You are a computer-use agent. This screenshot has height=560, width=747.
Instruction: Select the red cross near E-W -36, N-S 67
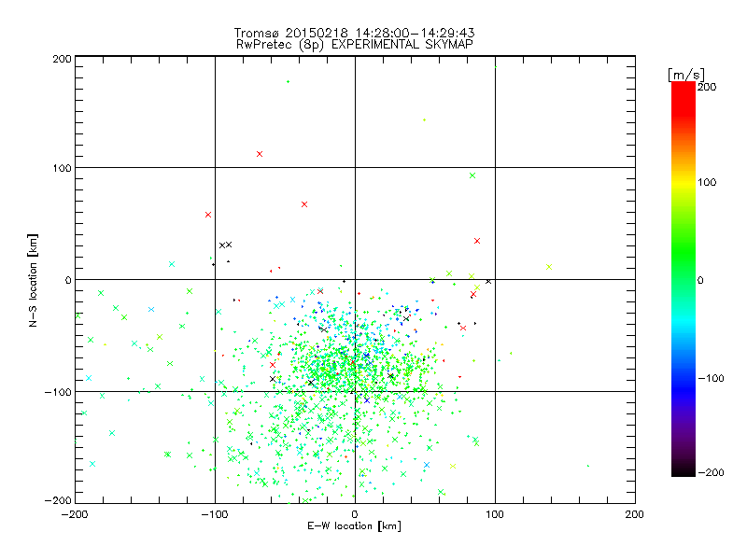point(304,204)
